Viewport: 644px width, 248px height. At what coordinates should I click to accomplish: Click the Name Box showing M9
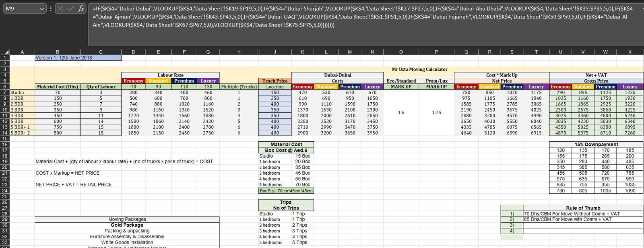click(x=21, y=8)
